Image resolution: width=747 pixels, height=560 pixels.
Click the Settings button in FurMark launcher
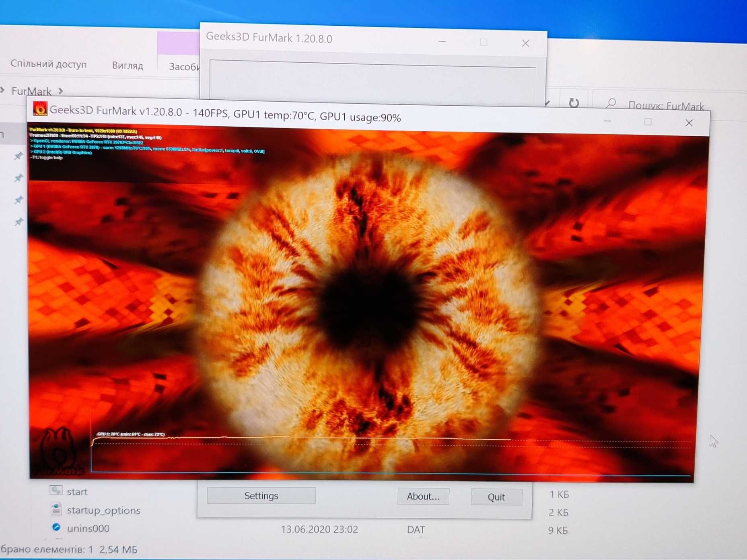point(261,496)
